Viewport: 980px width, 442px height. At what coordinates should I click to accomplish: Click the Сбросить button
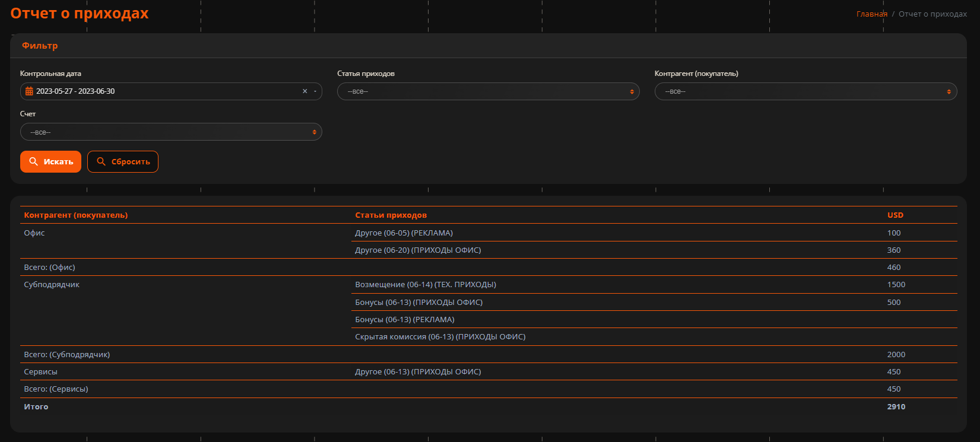123,161
